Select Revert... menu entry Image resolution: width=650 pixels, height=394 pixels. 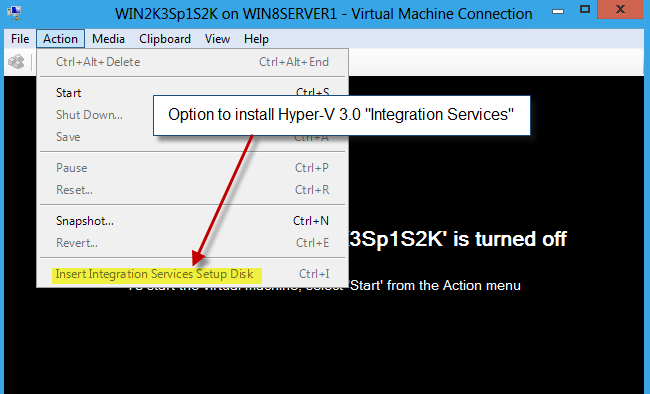click(193, 243)
